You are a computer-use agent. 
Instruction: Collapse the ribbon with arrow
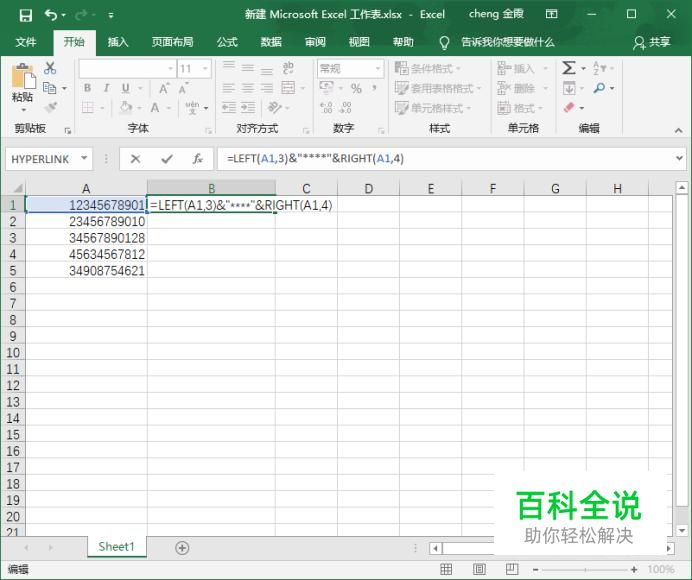(678, 130)
